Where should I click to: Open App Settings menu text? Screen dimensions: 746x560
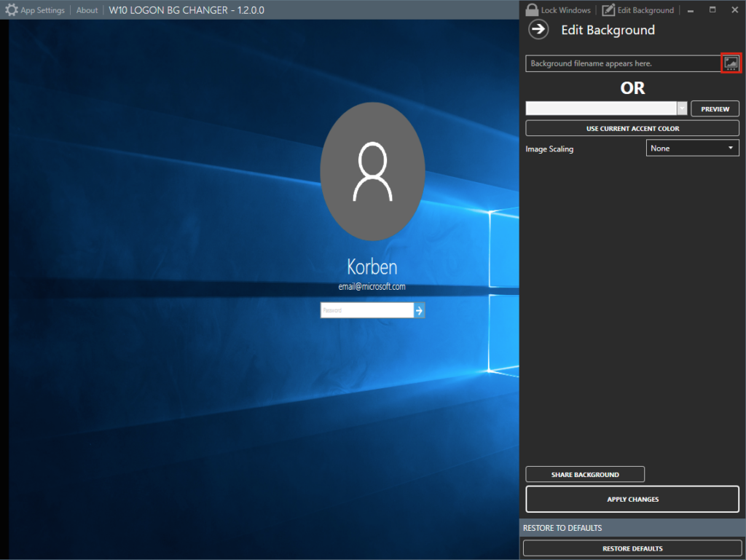tap(42, 10)
